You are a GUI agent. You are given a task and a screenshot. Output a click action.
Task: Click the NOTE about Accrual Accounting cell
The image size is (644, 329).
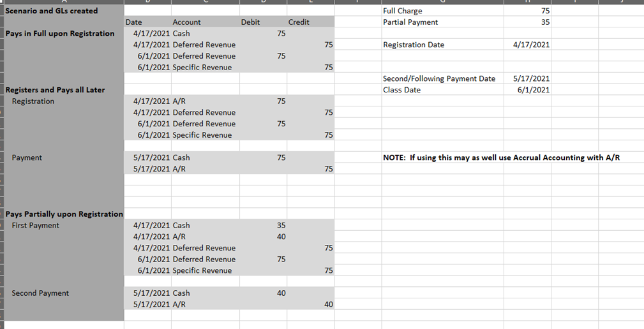pos(501,157)
